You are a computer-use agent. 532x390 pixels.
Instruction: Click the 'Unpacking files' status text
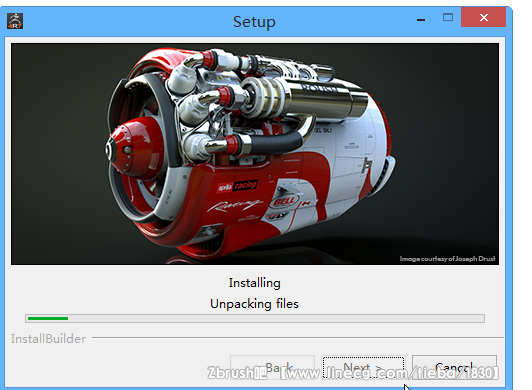[254, 304]
